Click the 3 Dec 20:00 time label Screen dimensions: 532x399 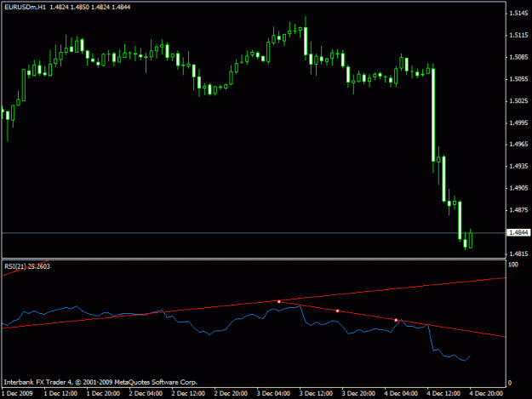358,393
